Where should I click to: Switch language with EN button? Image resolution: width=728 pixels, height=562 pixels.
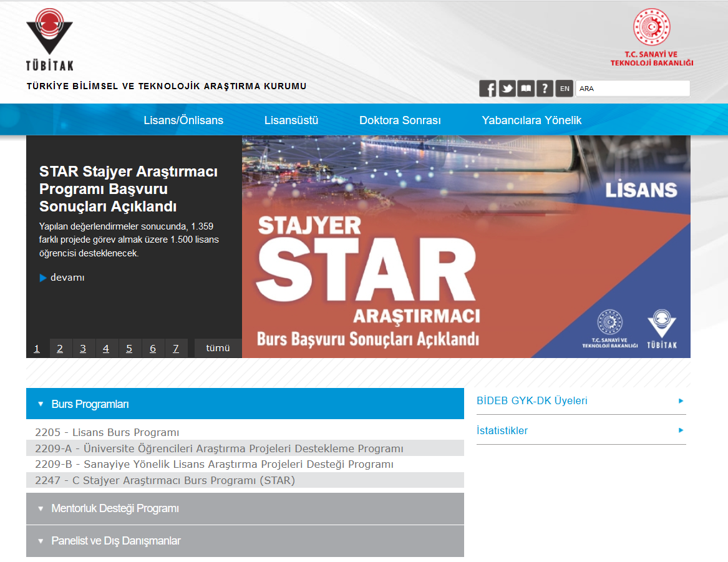coord(565,89)
